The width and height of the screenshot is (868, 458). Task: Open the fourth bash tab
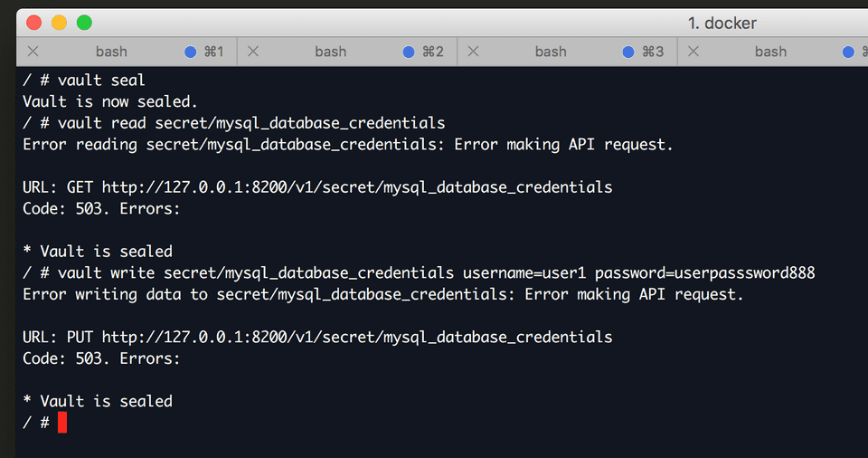tap(770, 52)
